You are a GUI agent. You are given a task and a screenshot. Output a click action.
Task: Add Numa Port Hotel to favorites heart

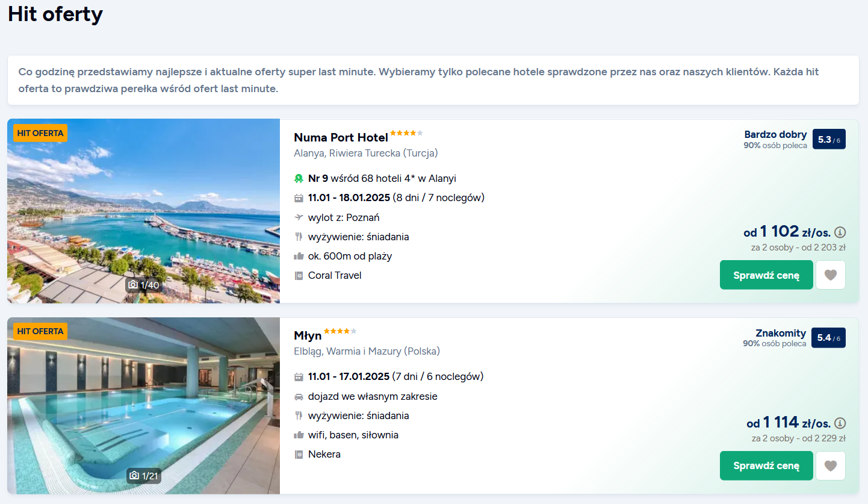(x=831, y=275)
